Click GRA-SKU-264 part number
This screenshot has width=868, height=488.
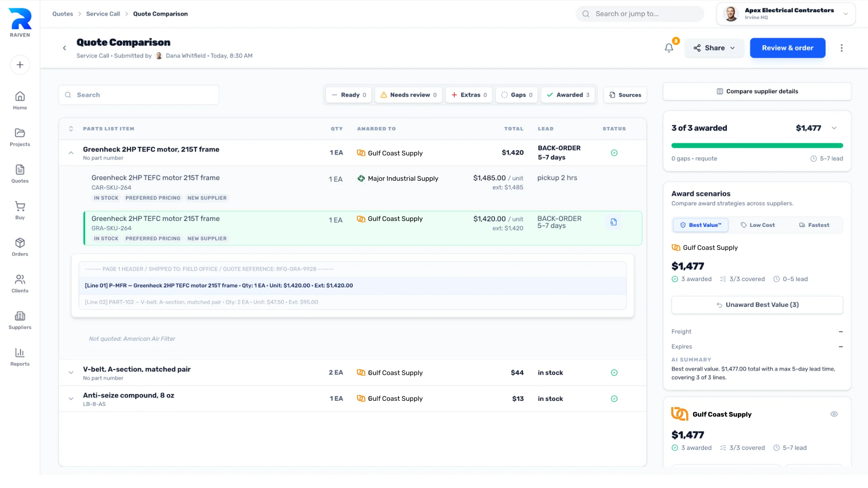[x=111, y=228]
